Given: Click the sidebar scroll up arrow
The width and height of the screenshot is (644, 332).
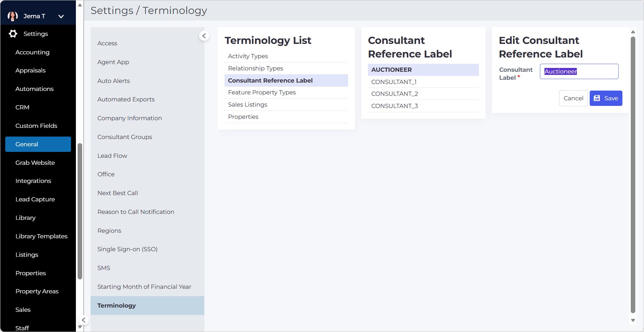Looking at the screenshot, I should [x=80, y=5].
